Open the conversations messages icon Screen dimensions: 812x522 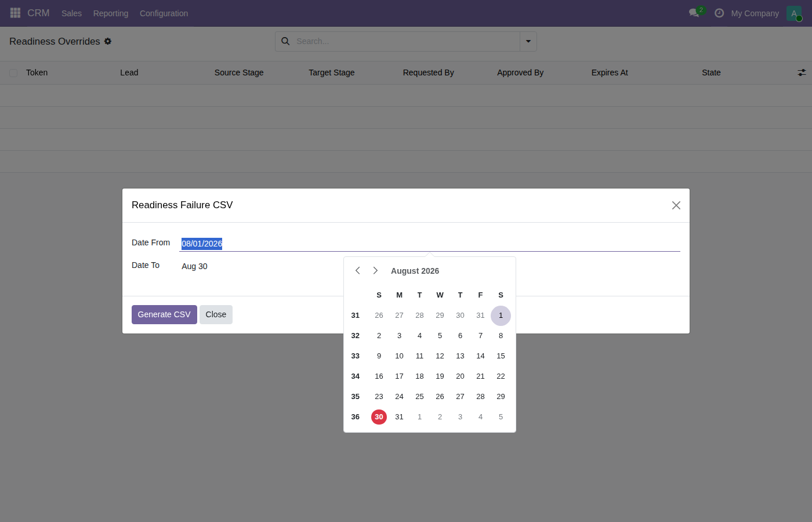tap(694, 13)
